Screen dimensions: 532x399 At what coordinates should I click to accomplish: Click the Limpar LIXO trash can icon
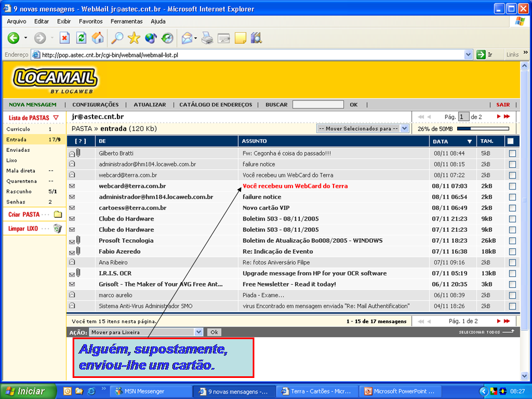tap(58, 228)
